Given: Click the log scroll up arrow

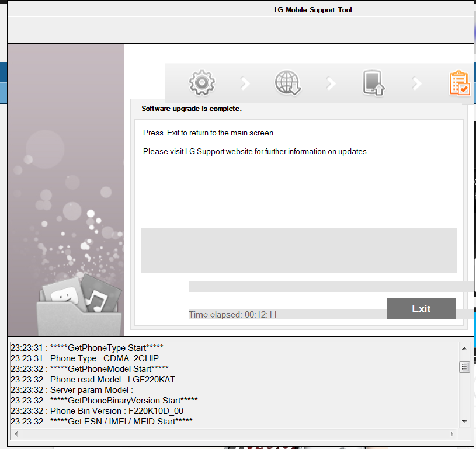Looking at the screenshot, I should [x=464, y=348].
